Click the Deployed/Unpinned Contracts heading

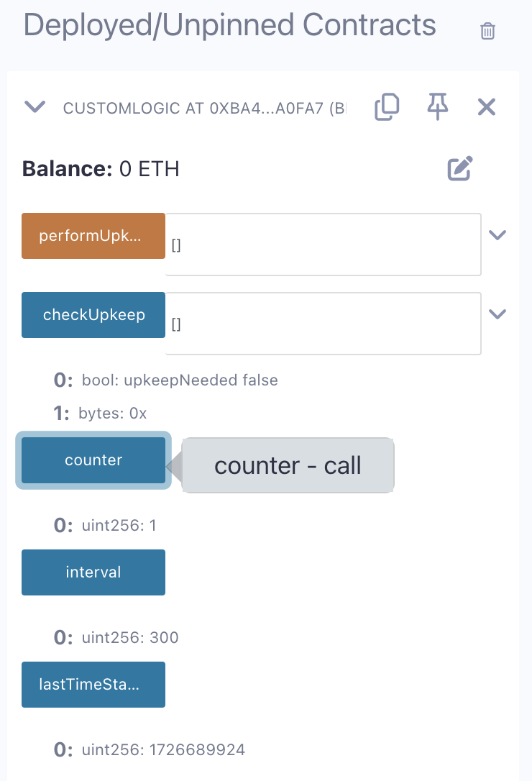[230, 25]
